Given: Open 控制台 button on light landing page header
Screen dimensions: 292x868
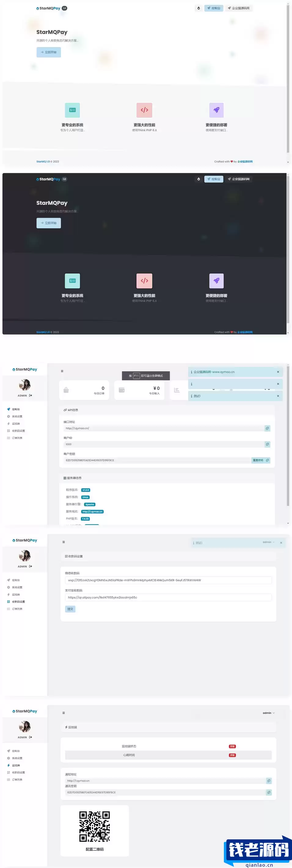Looking at the screenshot, I should point(214,8).
